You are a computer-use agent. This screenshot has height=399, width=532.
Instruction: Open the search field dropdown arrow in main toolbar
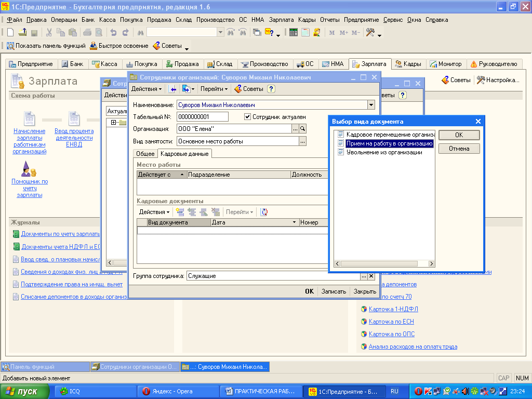point(220,33)
